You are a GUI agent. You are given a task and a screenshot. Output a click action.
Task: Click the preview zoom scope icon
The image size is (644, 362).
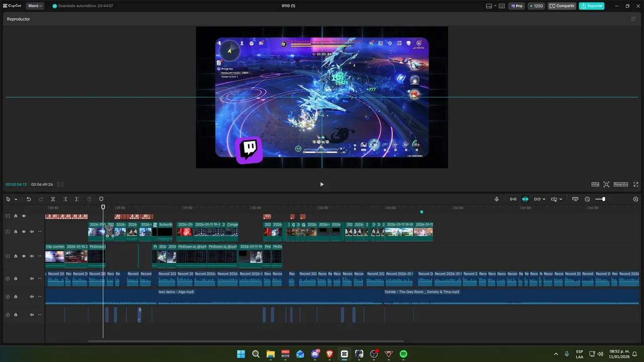(x=606, y=184)
